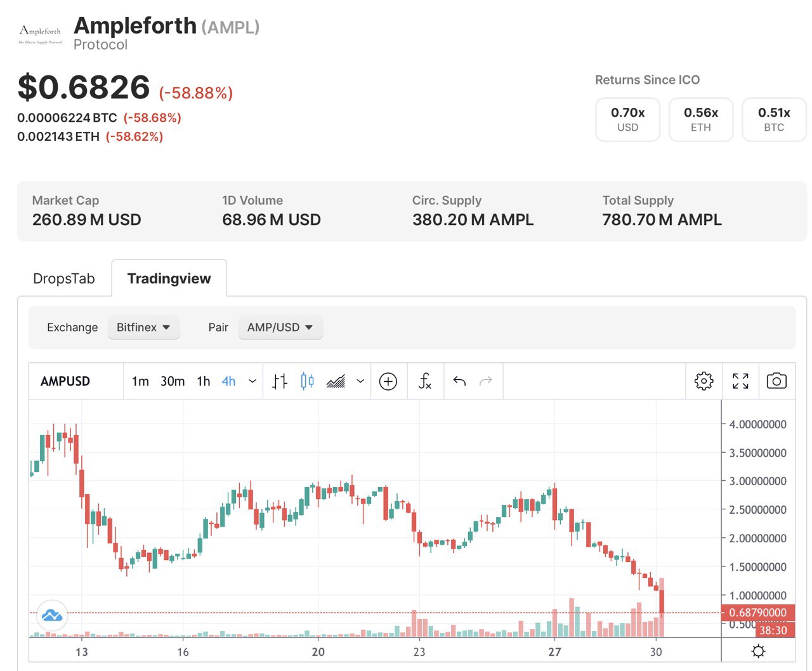This screenshot has height=671, width=812.
Task: Click the current price label 0.68790000
Action: [758, 613]
